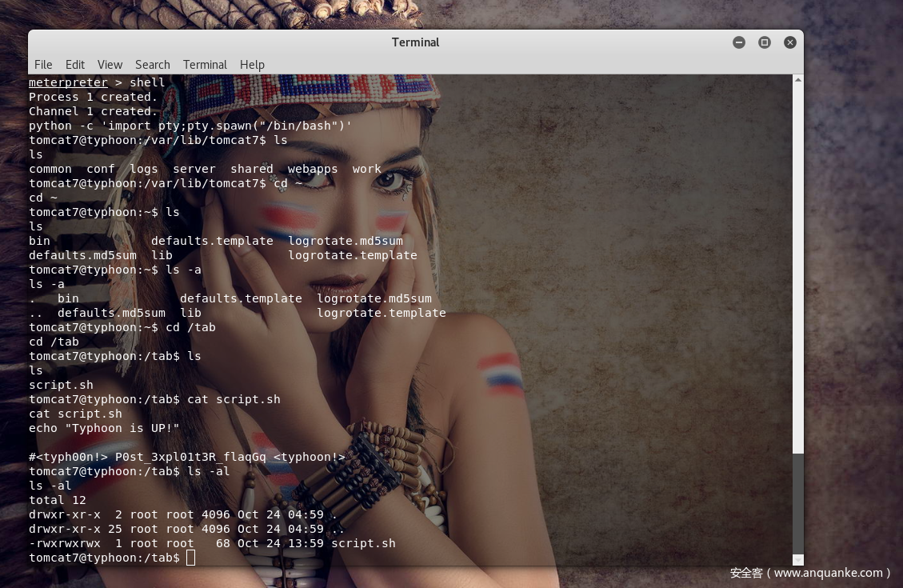903x588 pixels.
Task: Click the cursor block at the last prompt
Action: tap(190, 558)
